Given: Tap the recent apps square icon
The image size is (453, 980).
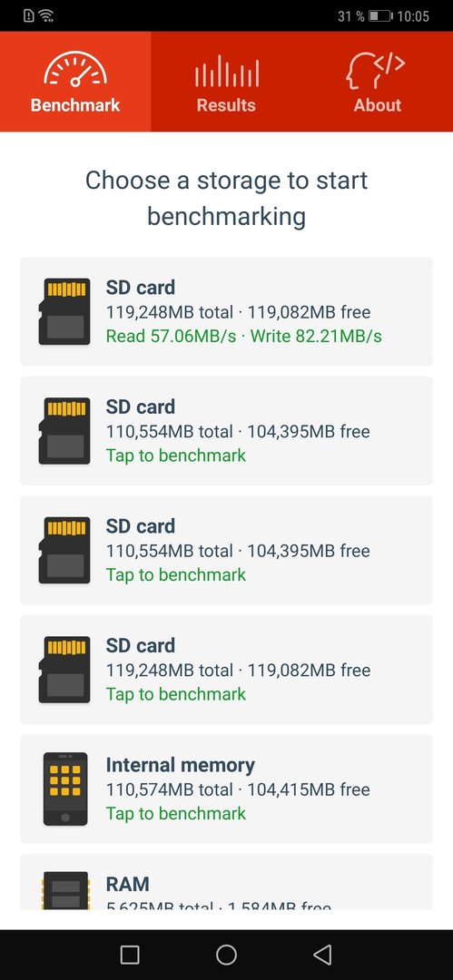Looking at the screenshot, I should click(x=130, y=954).
